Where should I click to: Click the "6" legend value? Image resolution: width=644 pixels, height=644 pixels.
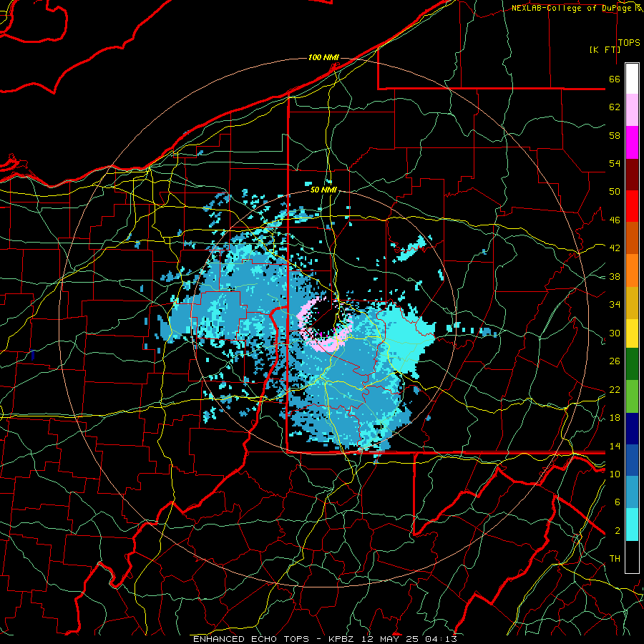click(x=617, y=502)
